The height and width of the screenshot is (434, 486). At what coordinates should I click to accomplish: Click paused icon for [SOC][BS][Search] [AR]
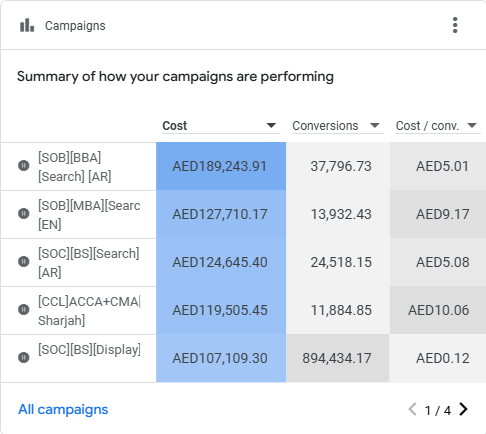[24, 261]
